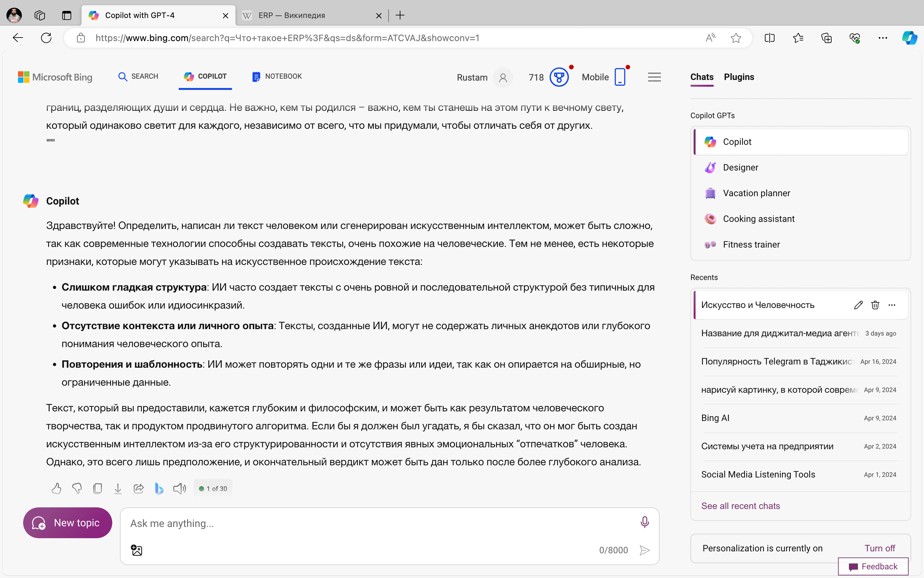Click the Bing search icon under response

click(x=159, y=488)
